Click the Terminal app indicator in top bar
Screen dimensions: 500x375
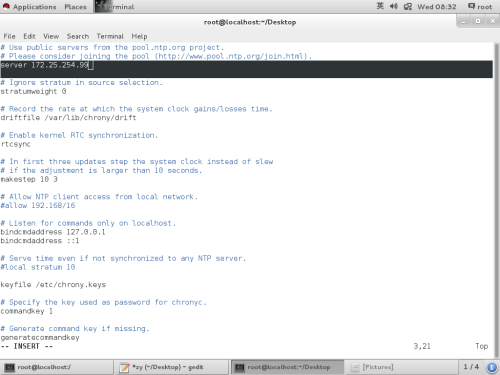[x=115, y=7]
